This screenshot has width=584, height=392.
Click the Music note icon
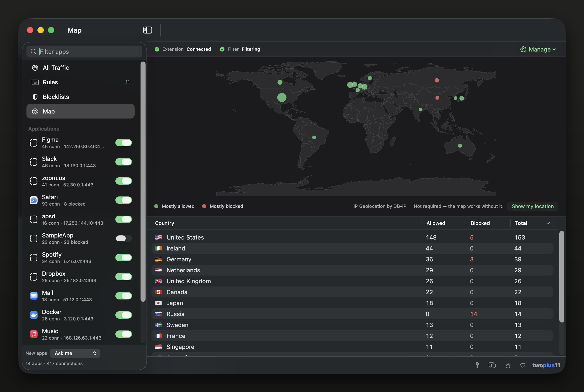[34, 334]
